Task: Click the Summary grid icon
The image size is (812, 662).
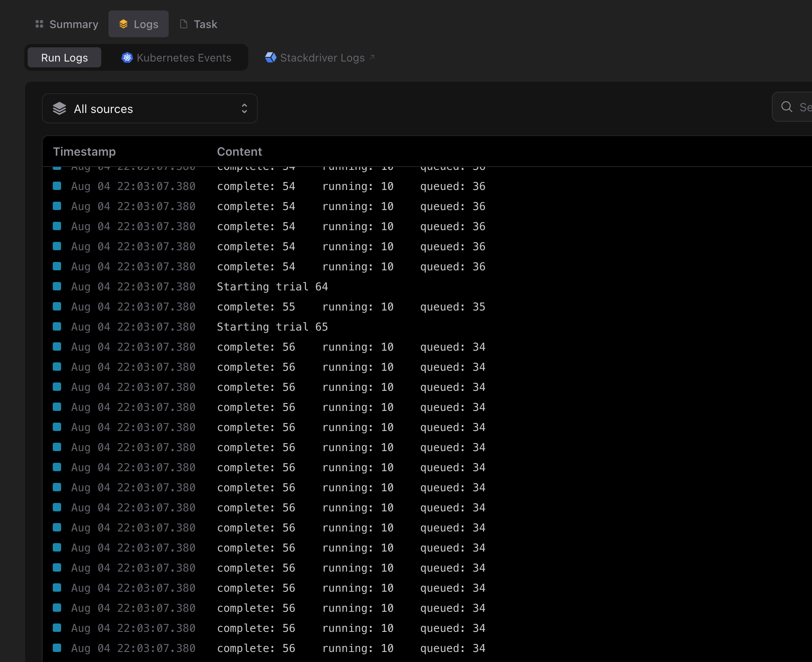Action: click(x=39, y=24)
